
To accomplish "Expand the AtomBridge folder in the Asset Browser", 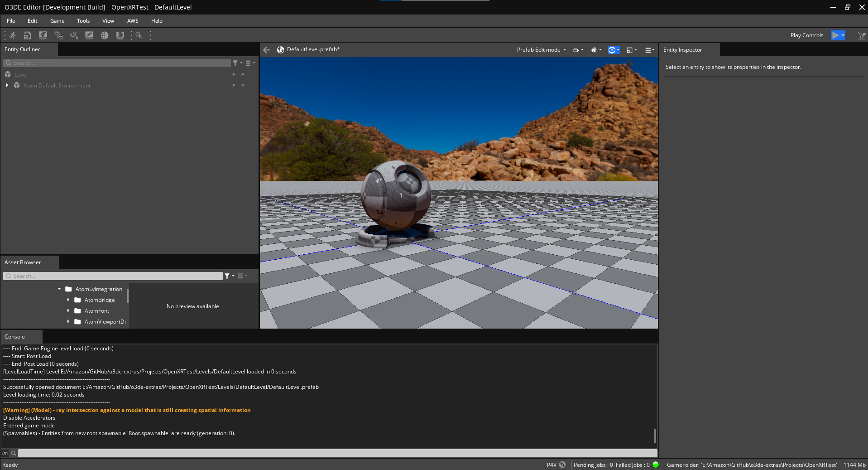I will pyautogui.click(x=68, y=300).
